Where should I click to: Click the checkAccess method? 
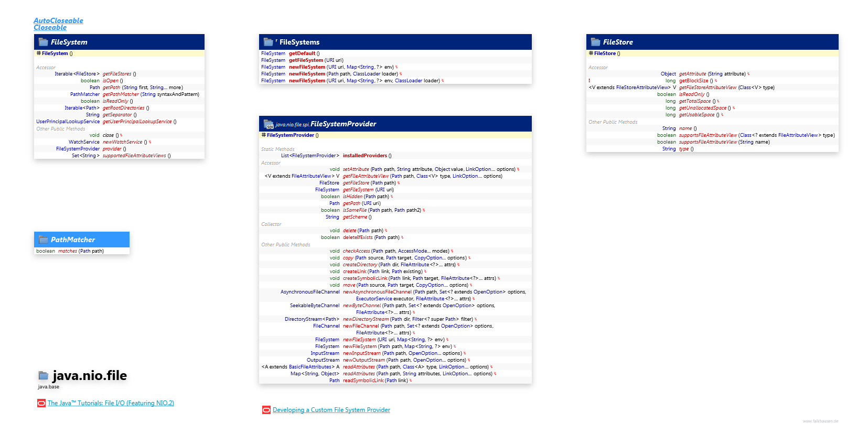357,251
